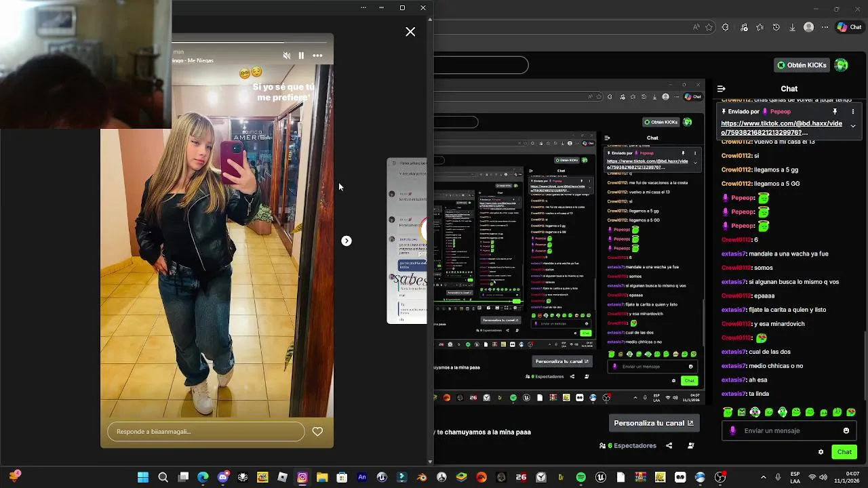Image resolution: width=868 pixels, height=488 pixels.
Task: Click the Edge read aloud icon
Action: (x=696, y=27)
